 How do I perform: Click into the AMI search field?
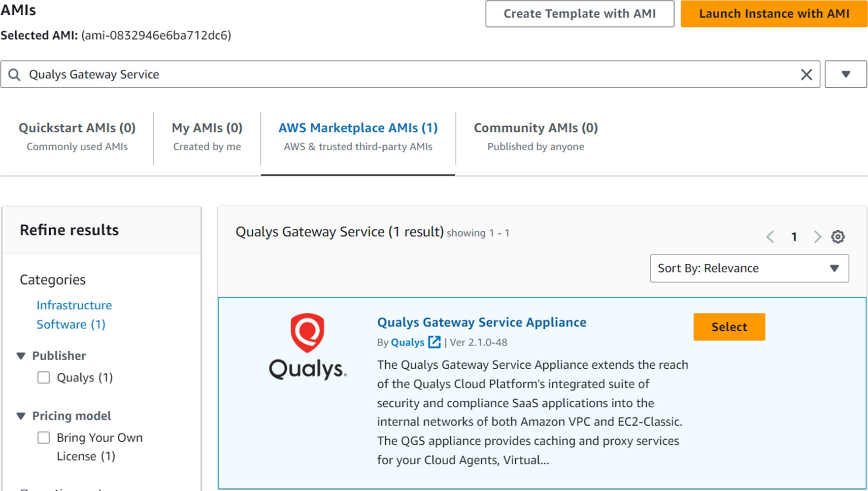click(x=410, y=75)
